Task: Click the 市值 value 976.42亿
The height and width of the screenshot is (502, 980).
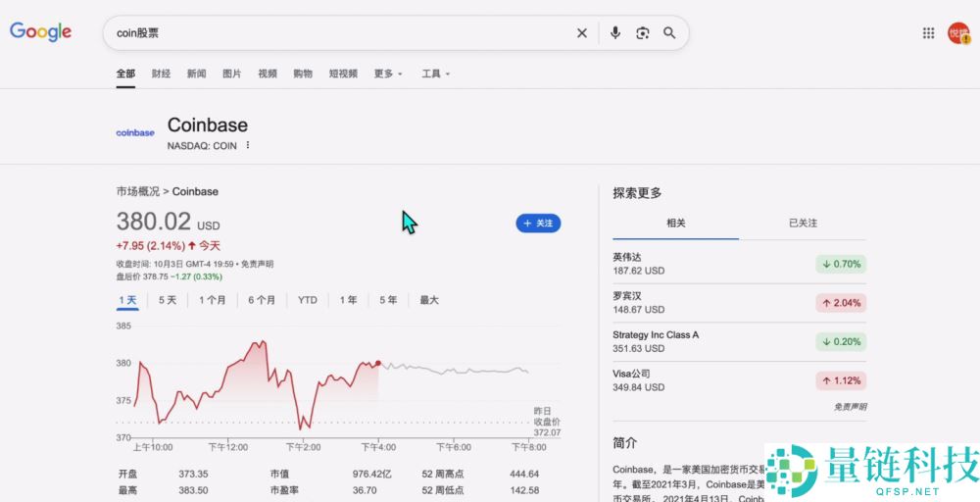Action: [x=371, y=474]
